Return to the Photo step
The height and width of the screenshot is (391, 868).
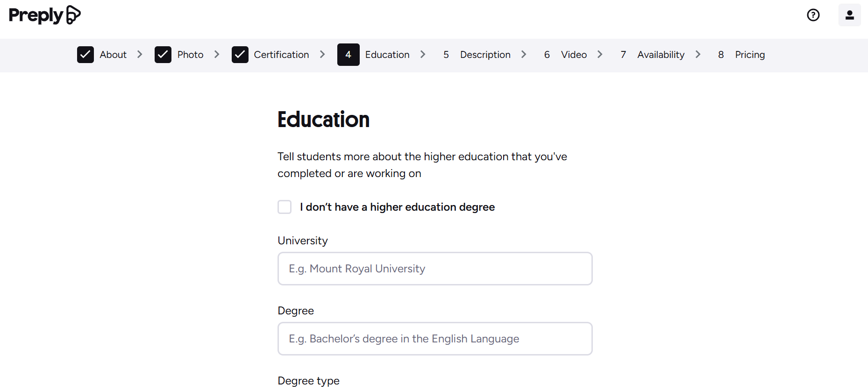[190, 55]
